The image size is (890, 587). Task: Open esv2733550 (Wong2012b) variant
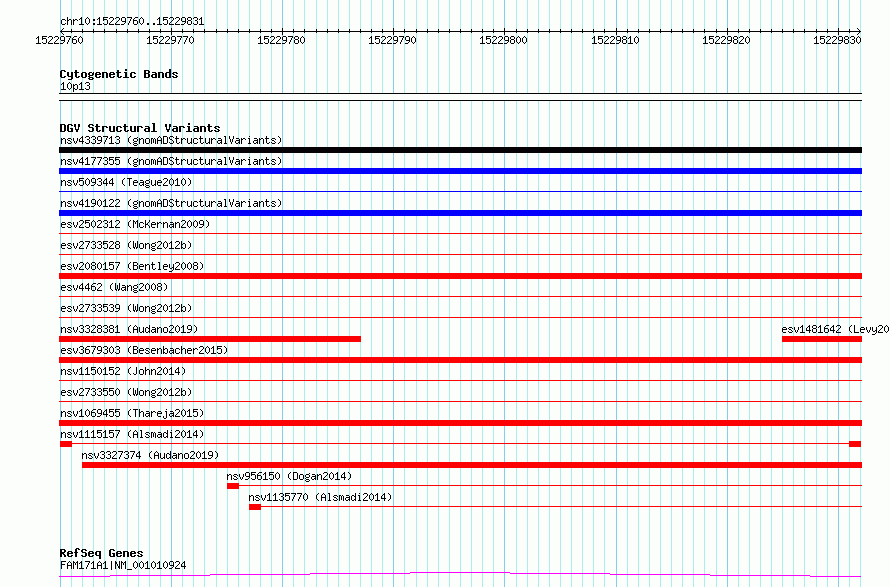point(126,392)
